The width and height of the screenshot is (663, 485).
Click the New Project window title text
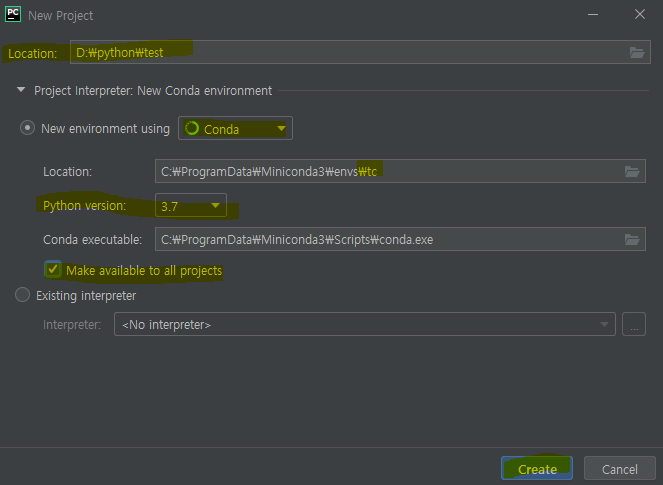click(x=60, y=16)
